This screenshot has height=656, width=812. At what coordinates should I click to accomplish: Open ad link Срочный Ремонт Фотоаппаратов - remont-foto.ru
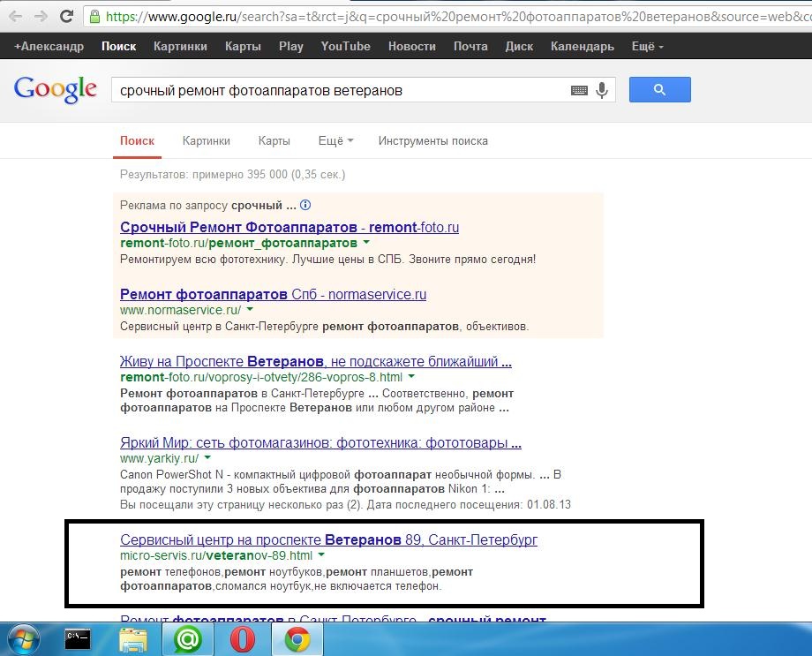click(289, 227)
